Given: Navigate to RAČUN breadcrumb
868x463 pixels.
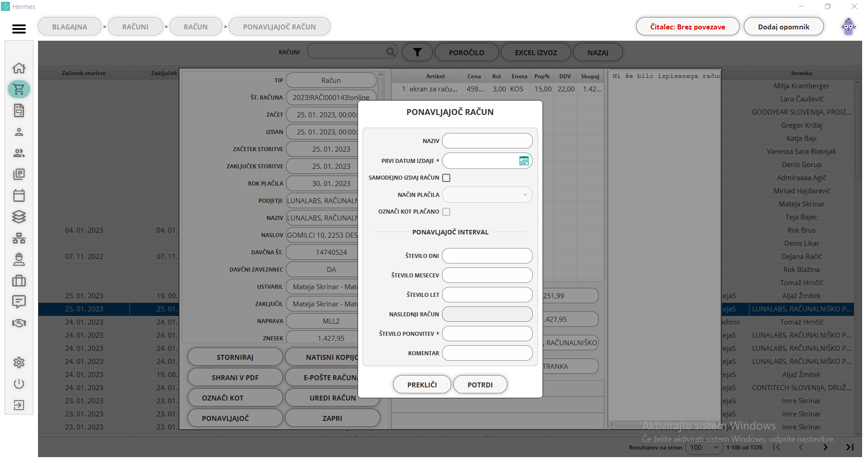Looking at the screenshot, I should [x=196, y=27].
